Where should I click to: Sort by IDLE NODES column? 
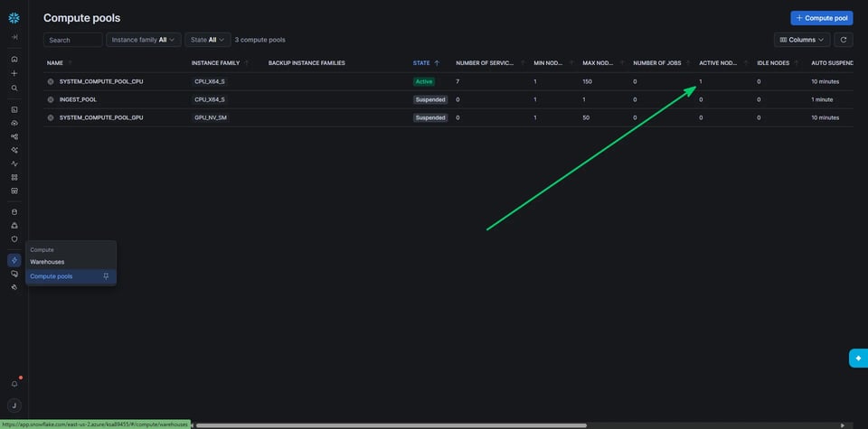tap(773, 63)
